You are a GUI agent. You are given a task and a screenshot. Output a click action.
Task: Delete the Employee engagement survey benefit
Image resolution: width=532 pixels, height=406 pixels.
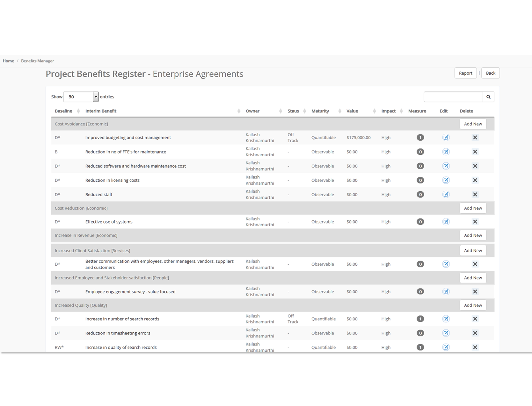(475, 292)
